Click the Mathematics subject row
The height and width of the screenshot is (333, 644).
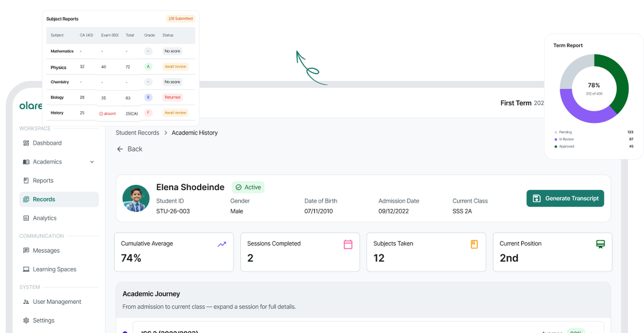(x=121, y=51)
